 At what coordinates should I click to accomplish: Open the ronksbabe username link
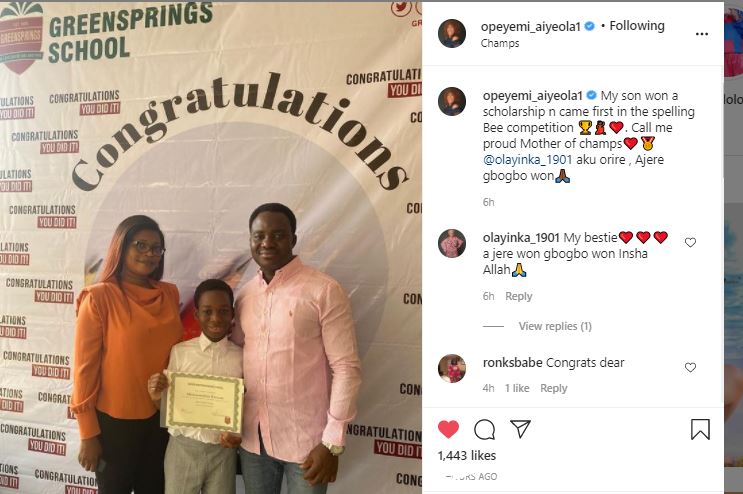pyautogui.click(x=513, y=363)
